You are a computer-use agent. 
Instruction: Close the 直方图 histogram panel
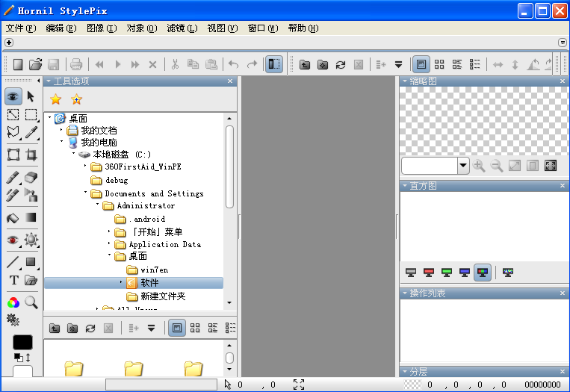click(x=565, y=186)
